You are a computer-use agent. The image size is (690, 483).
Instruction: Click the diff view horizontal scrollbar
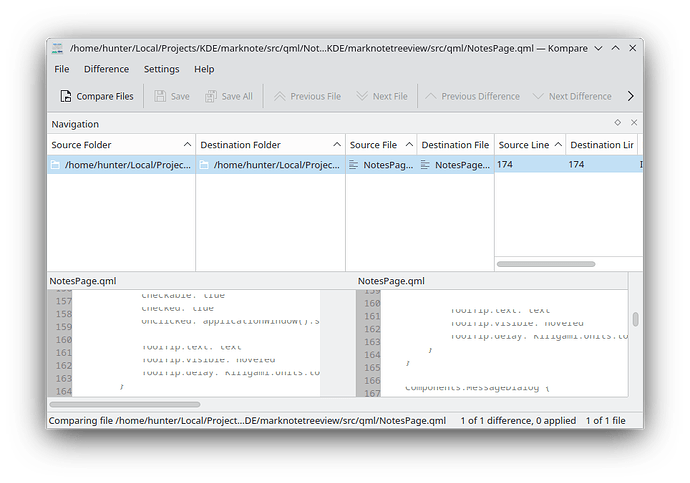[x=125, y=404]
